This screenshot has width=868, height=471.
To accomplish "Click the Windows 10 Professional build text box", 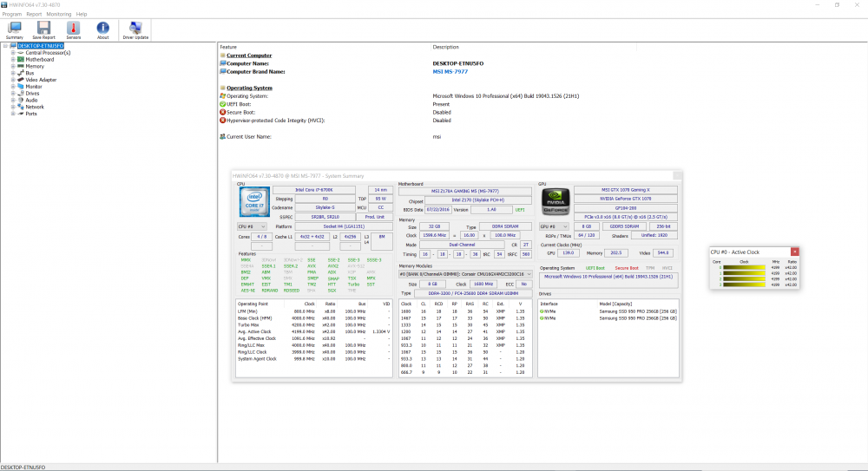I will point(608,279).
